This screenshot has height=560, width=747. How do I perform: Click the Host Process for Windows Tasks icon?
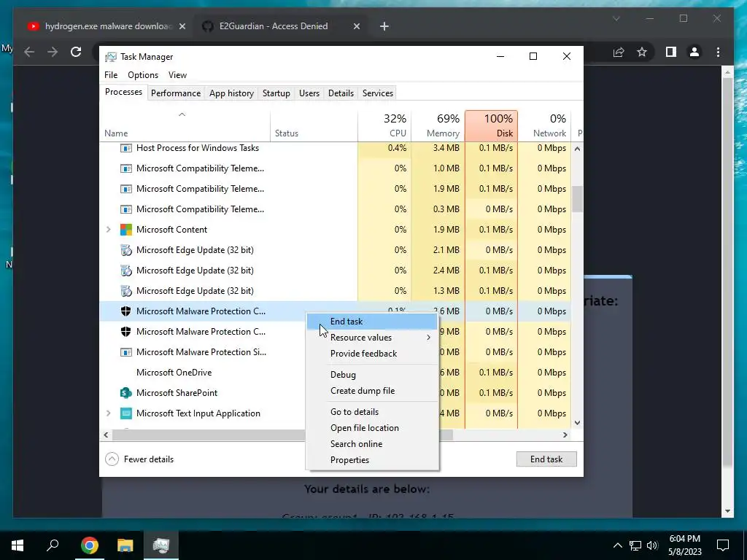point(125,148)
